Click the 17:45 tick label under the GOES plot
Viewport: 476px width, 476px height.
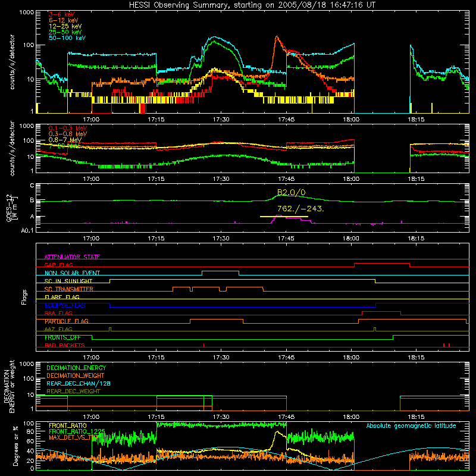(286, 239)
